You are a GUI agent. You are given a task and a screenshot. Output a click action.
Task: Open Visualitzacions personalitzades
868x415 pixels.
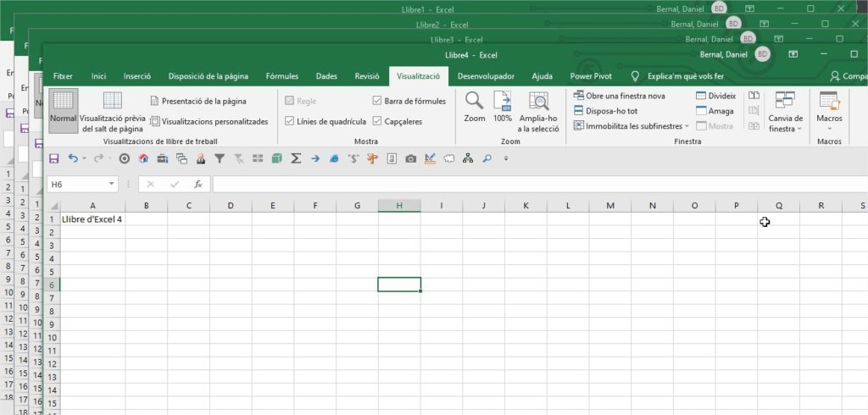coord(209,121)
